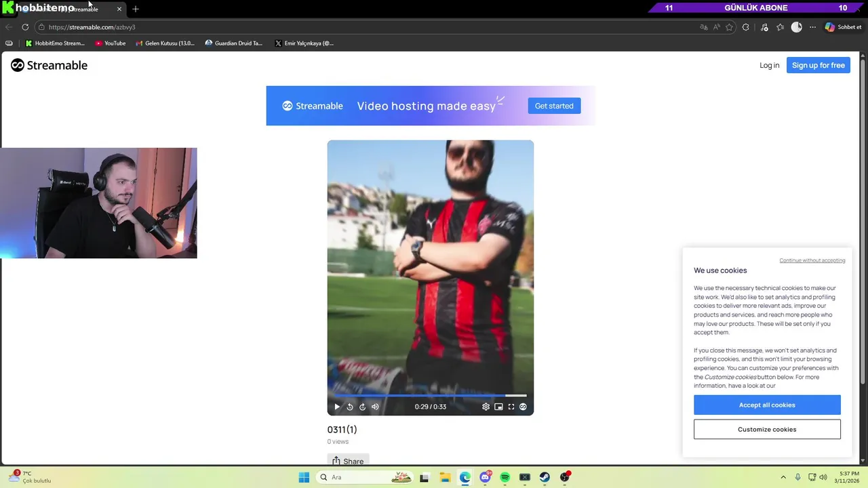Open weather widget Çok bulutlu
Viewport: 868px width, 488px height.
30,477
